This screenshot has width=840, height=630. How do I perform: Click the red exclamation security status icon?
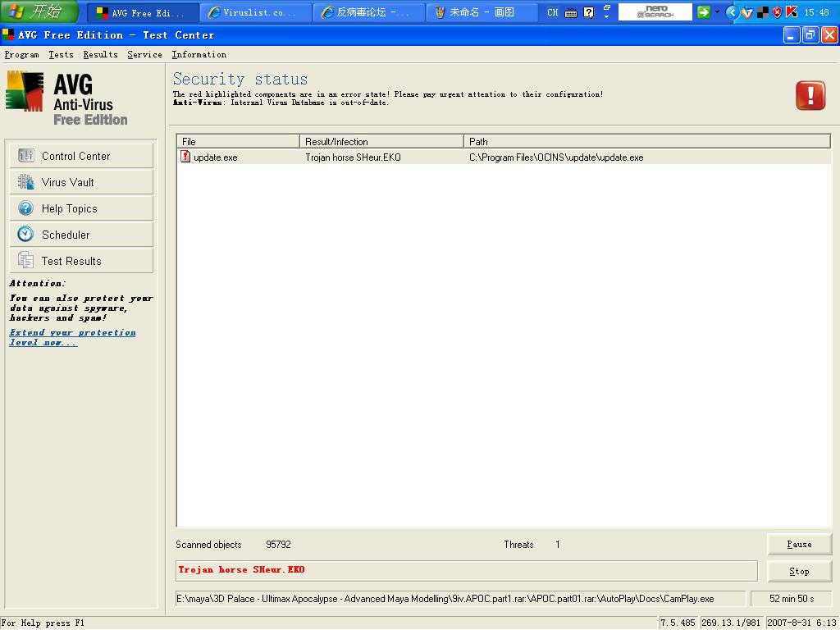click(x=810, y=95)
